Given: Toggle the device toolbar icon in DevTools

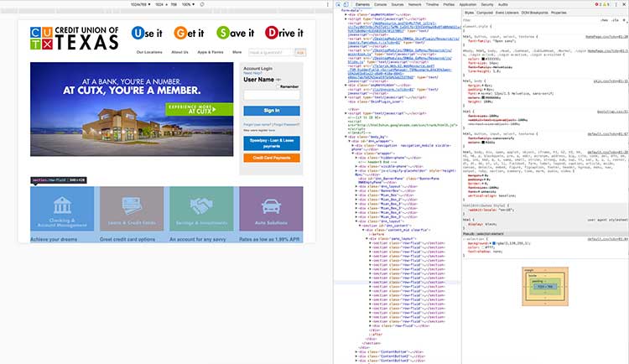Looking at the screenshot, I should (346, 4).
